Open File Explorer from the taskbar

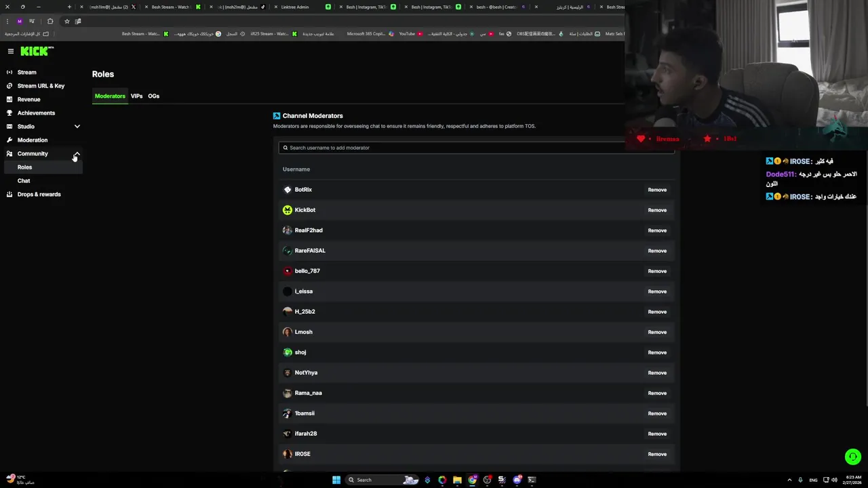(x=457, y=480)
